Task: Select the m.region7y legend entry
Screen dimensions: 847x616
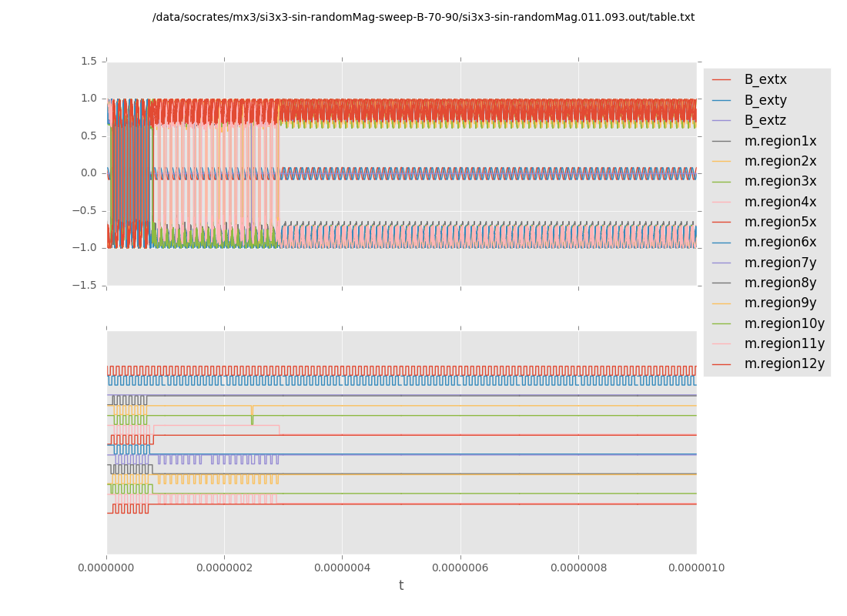Action: [x=780, y=263]
